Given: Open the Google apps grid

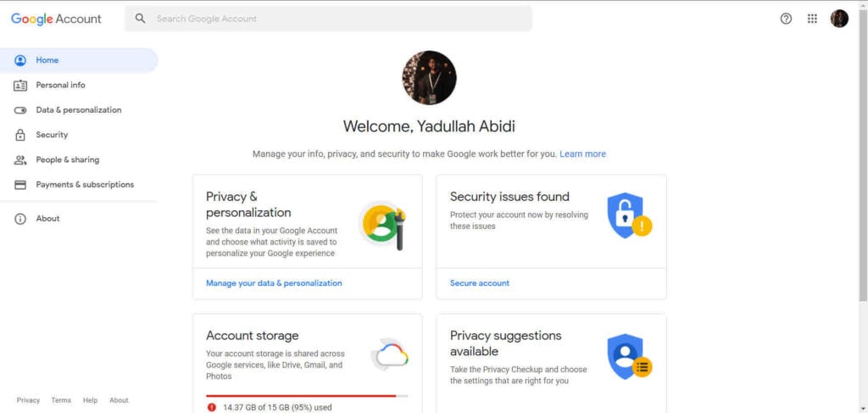Looking at the screenshot, I should [x=812, y=19].
